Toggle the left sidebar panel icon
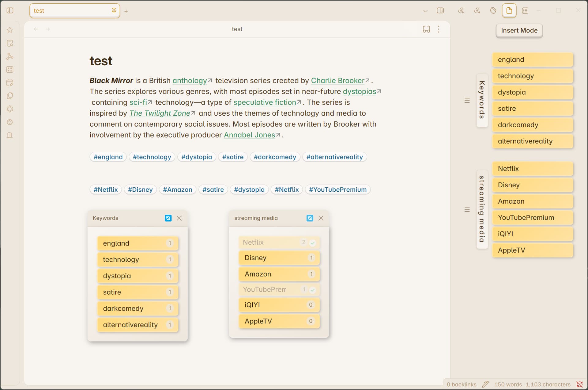Image resolution: width=588 pixels, height=390 pixels. click(10, 10)
